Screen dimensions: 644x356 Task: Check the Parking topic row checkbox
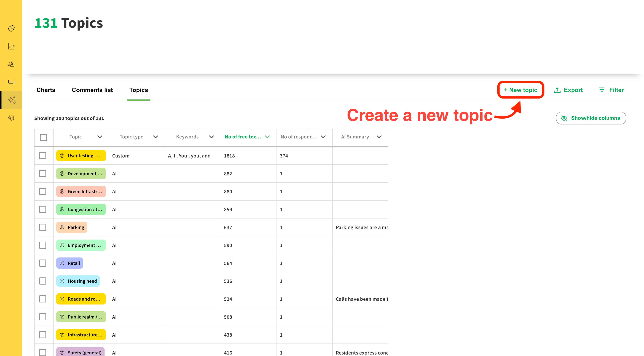point(43,227)
